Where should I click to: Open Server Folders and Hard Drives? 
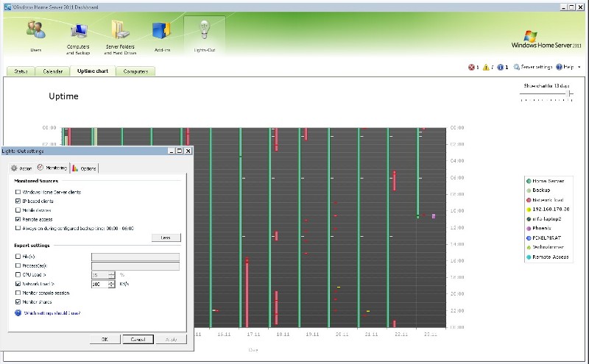coord(120,38)
